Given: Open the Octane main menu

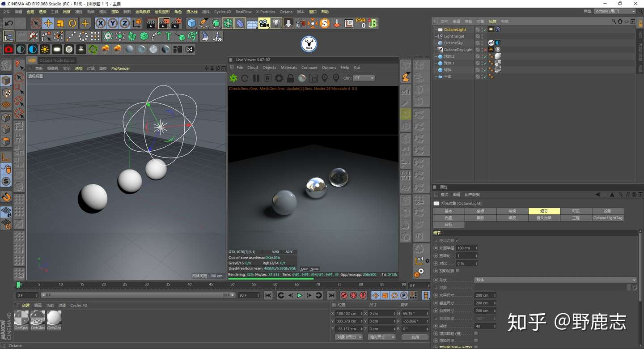Looking at the screenshot, I should [286, 12].
